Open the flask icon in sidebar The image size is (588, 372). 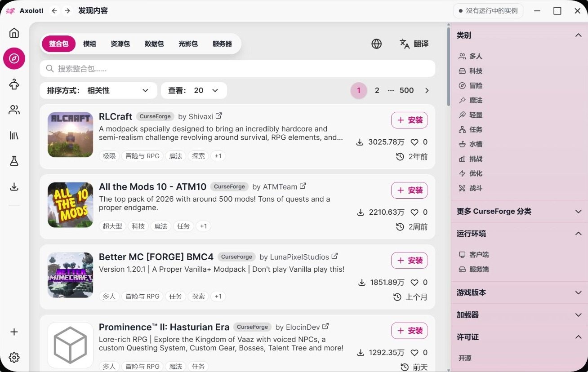14,161
